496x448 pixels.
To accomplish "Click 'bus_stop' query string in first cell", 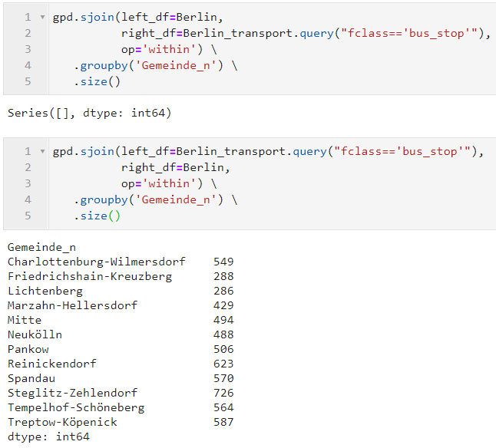I will click(432, 34).
